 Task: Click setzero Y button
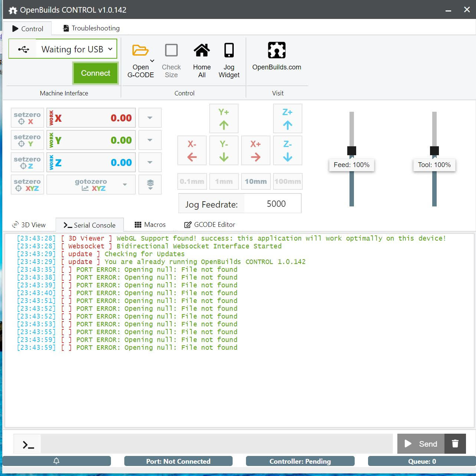click(27, 140)
